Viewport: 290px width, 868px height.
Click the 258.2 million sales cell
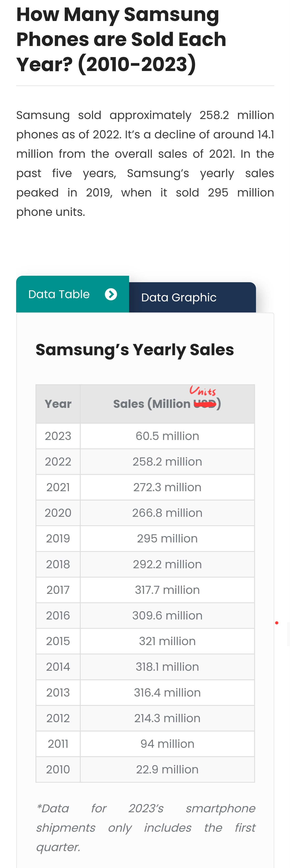pyautogui.click(x=167, y=462)
